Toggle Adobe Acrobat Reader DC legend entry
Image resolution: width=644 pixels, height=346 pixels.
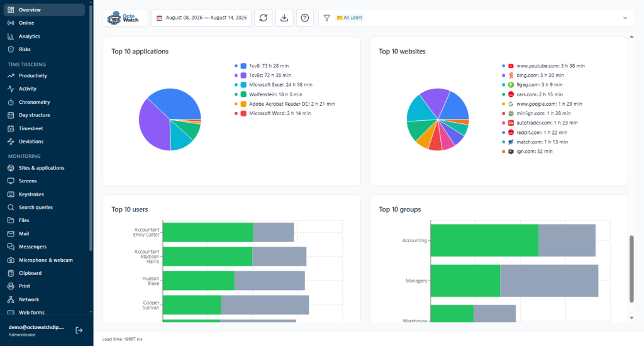click(x=285, y=104)
